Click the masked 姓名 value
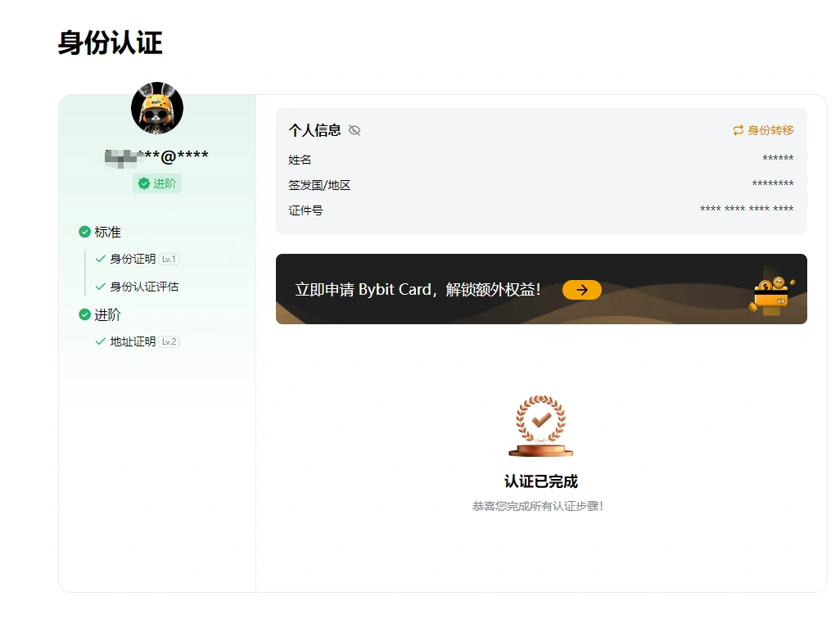 click(x=778, y=158)
